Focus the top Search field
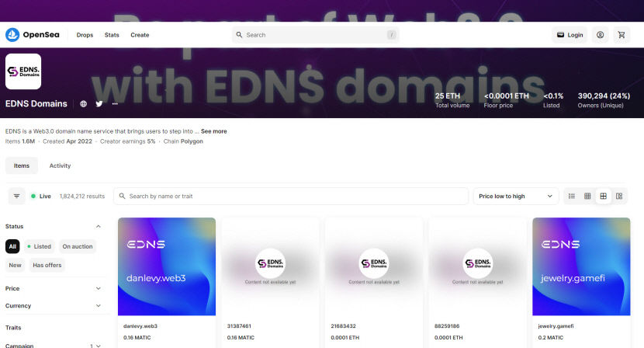The width and height of the screenshot is (644, 348). coord(316,35)
